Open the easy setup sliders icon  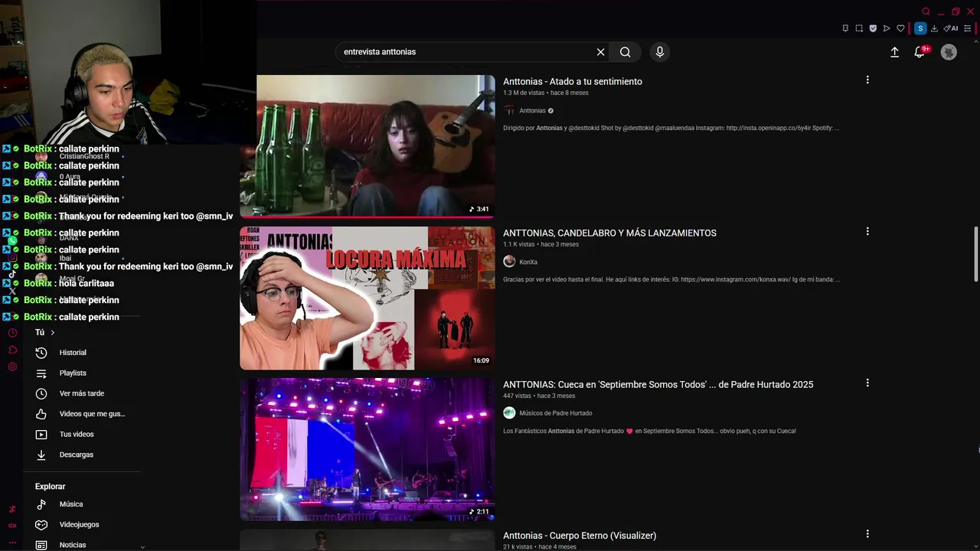pos(968,28)
